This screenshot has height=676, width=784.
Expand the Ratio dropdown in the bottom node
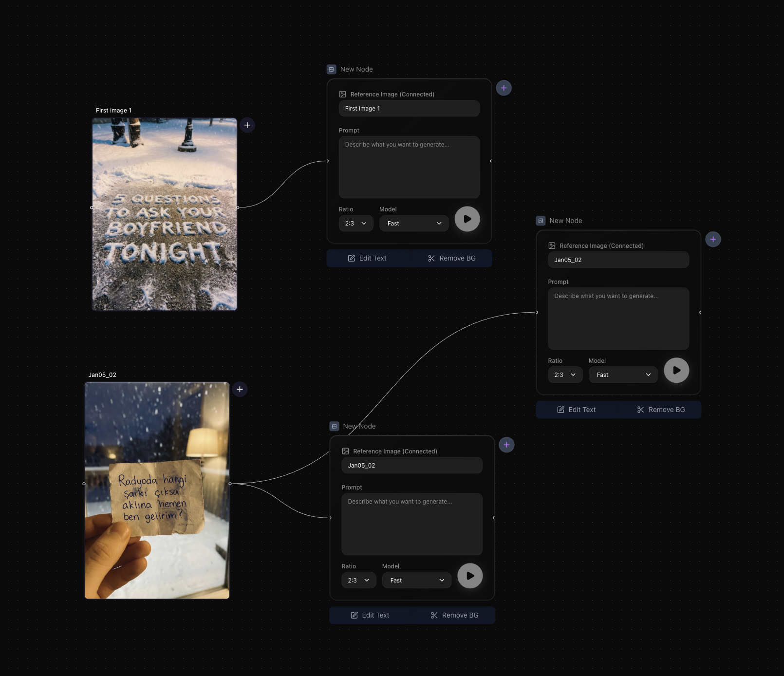point(358,581)
